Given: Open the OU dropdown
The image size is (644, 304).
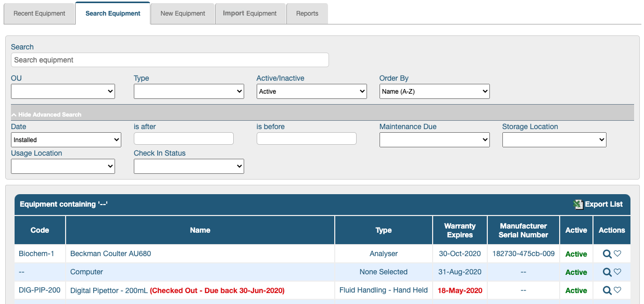Looking at the screenshot, I should tap(63, 92).
